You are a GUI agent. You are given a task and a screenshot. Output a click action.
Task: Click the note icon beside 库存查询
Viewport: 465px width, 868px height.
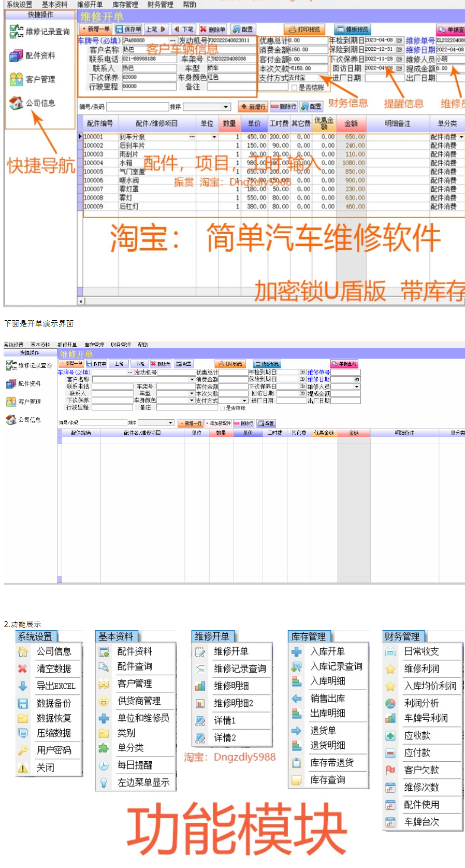click(297, 780)
